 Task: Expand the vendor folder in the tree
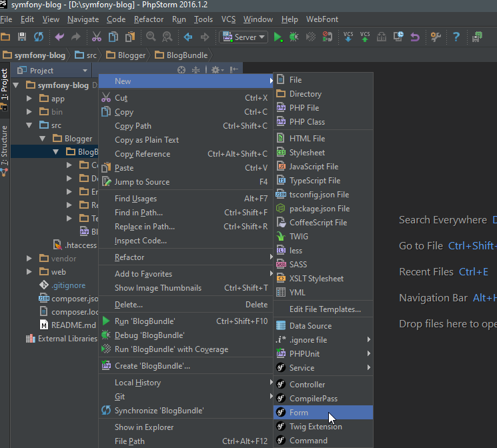coord(29,258)
